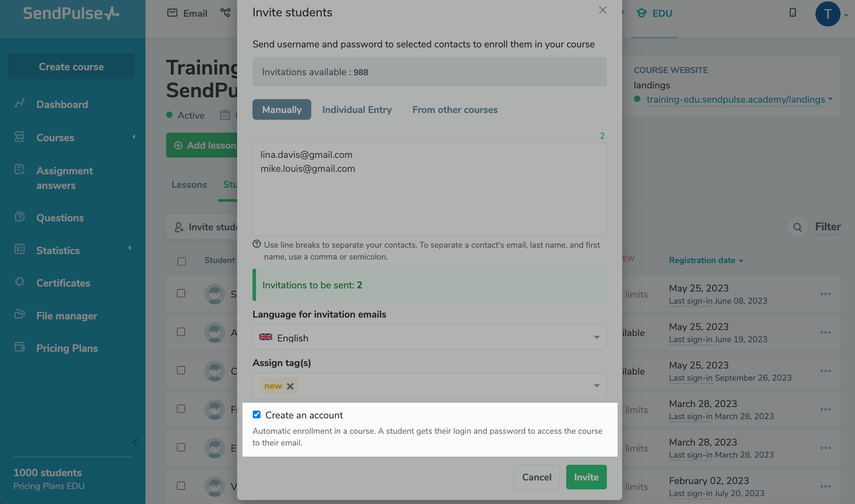Open the English language dropdown
Screen dimensions: 855x504
point(429,337)
